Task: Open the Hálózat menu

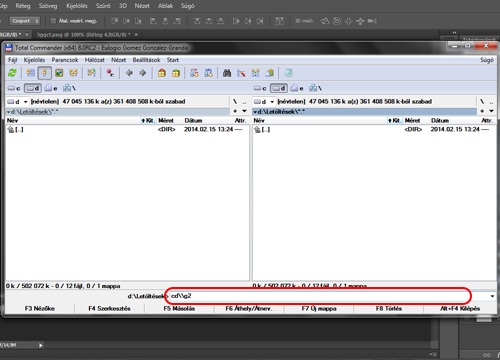Action: [95, 60]
